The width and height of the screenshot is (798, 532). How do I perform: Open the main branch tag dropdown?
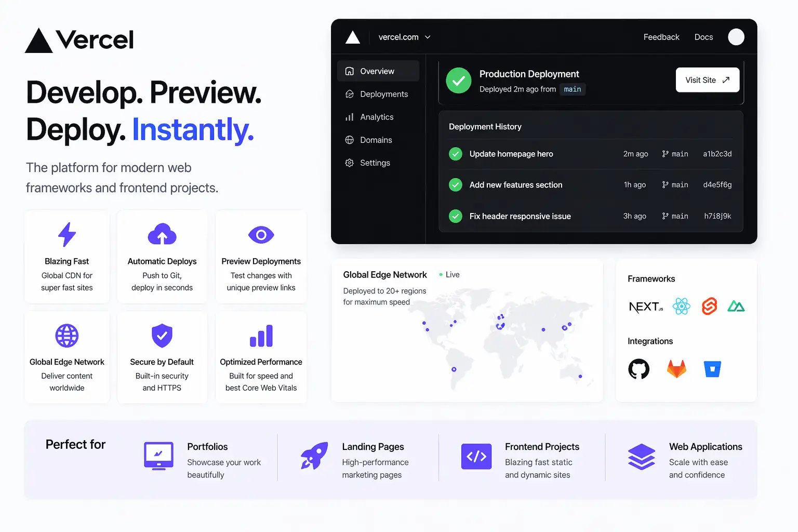tap(573, 89)
